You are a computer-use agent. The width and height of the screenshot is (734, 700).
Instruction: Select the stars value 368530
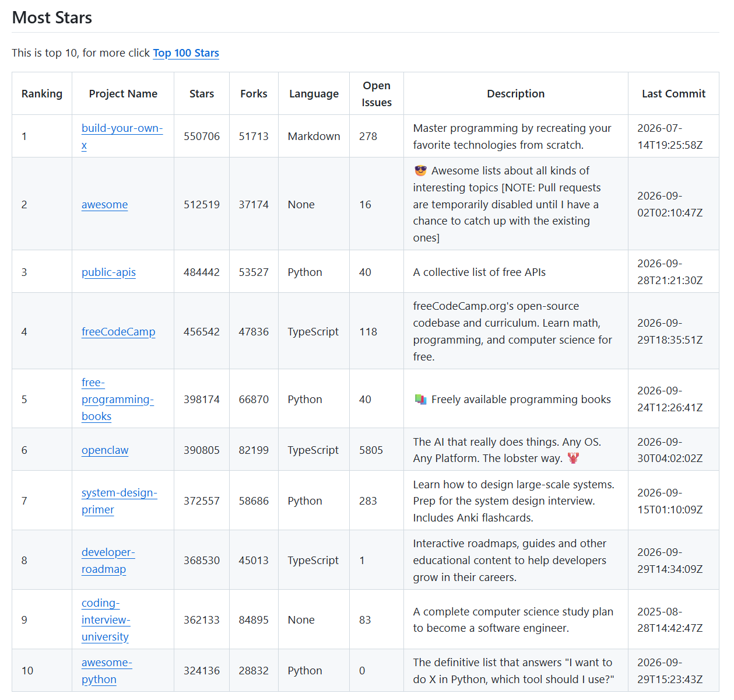coord(202,561)
